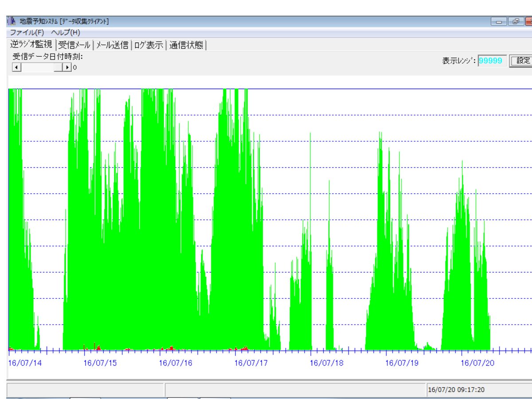Switch to the メール送信 tab
The image size is (532, 399).
112,45
